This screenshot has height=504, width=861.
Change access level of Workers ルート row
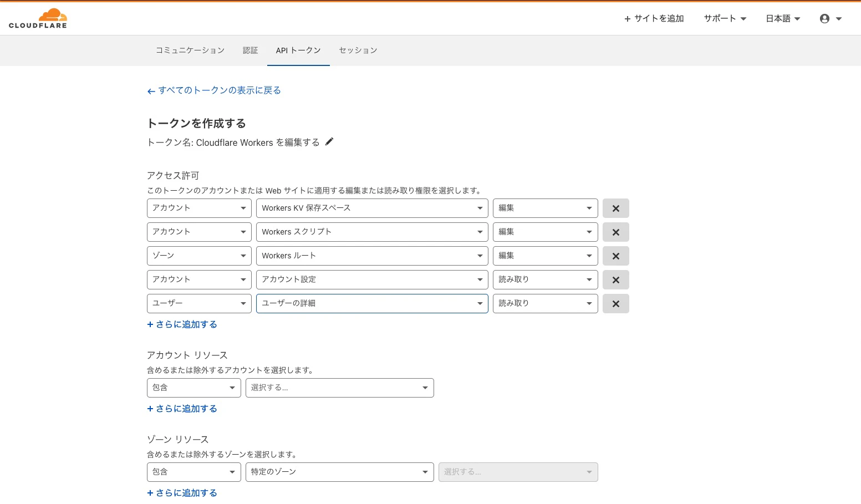546,256
